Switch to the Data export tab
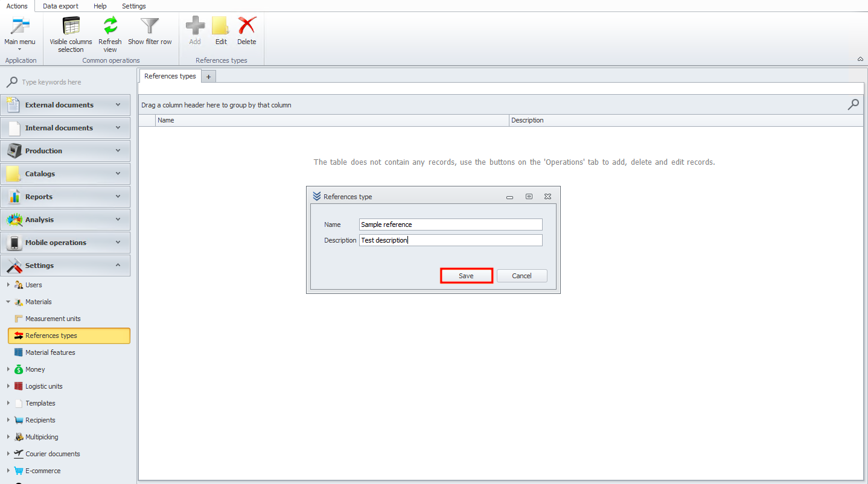The image size is (868, 484). (x=60, y=6)
